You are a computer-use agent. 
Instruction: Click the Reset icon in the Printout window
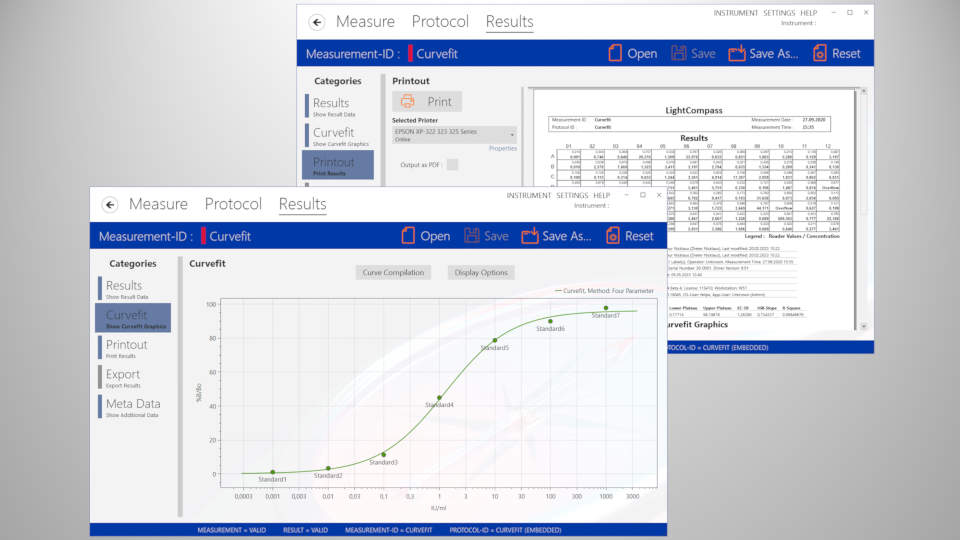(x=820, y=53)
